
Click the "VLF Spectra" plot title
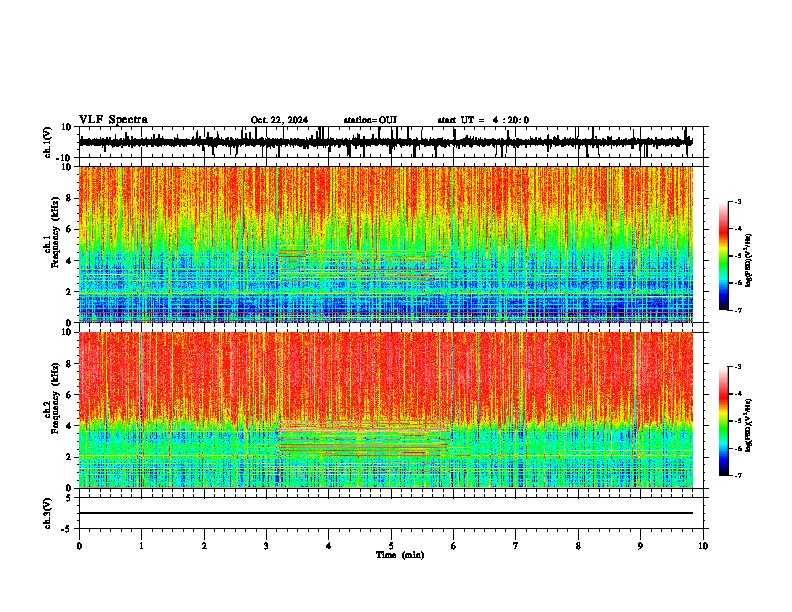tap(113, 120)
